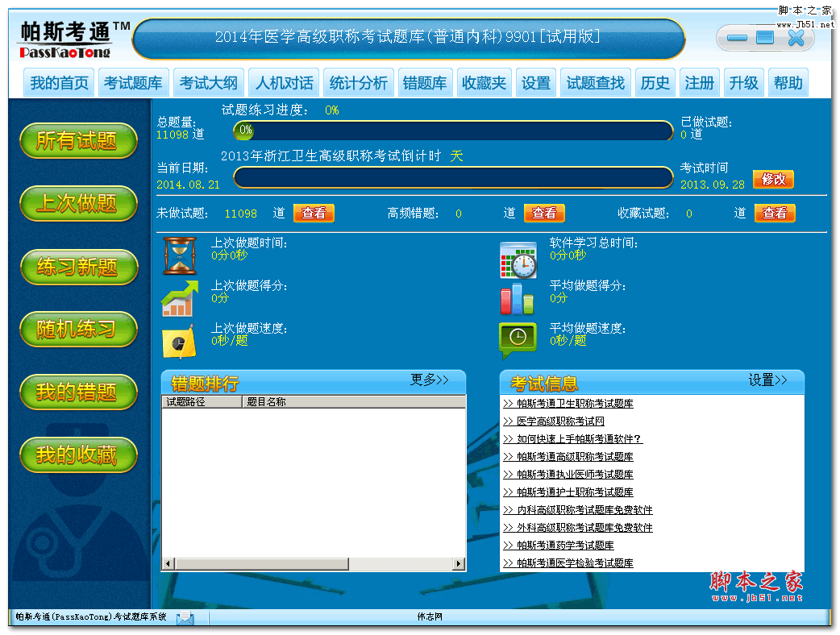Click the 帕斯考通 PassKaoTong logo
840x635 pixels.
(73, 39)
